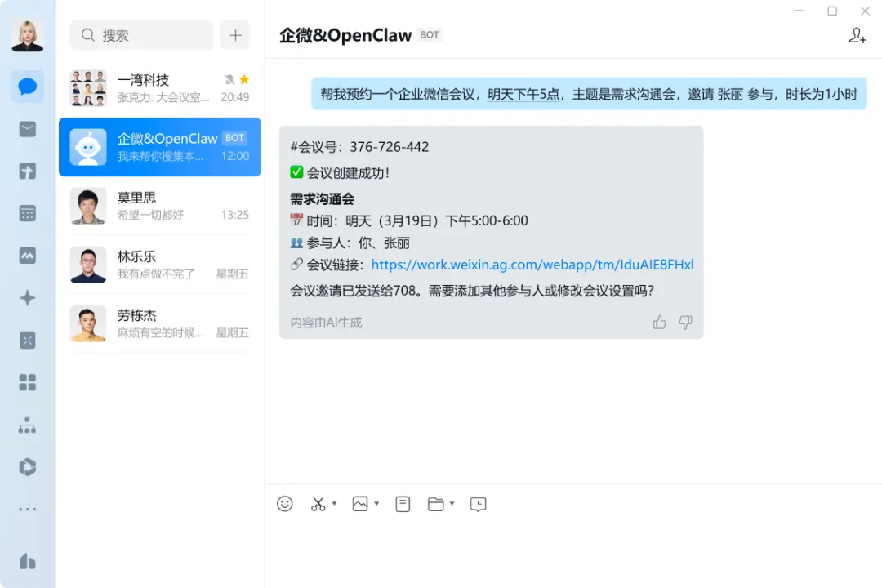
Task: Open the three-dots More menu in sidebar
Action: (28, 510)
